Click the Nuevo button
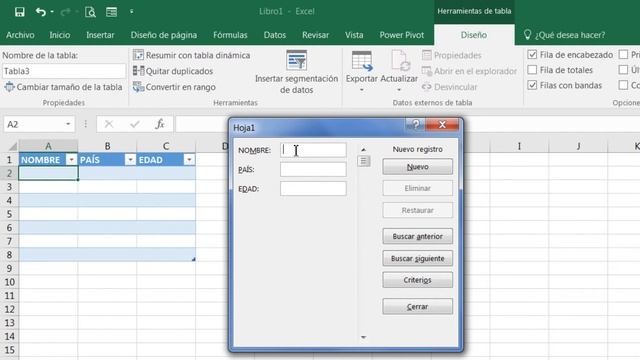The width and height of the screenshot is (640, 360). pos(418,167)
